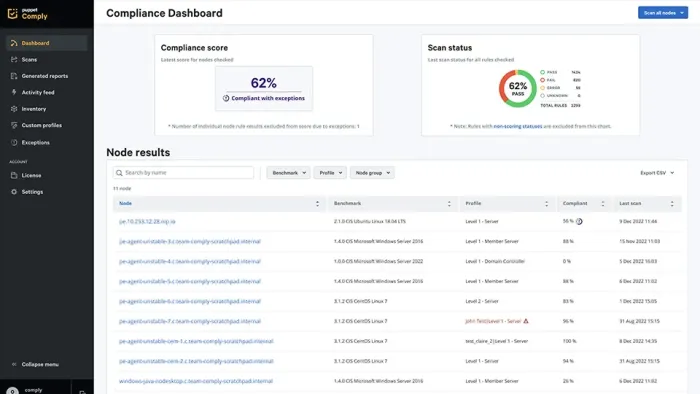Image resolution: width=700 pixels, height=394 pixels.
Task: Open node pe-agent-unstable-cem-2 link
Action: click(196, 361)
